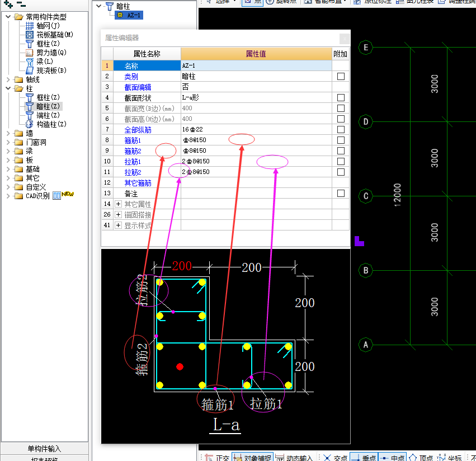Click the red 200 dimension in section preview
The image size is (476, 461).
click(x=182, y=266)
